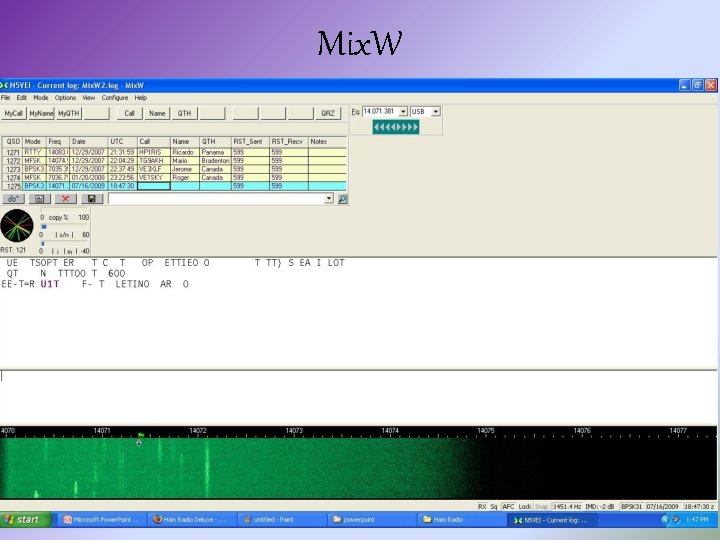Open the File menu
720x540 pixels.
click(x=6, y=98)
